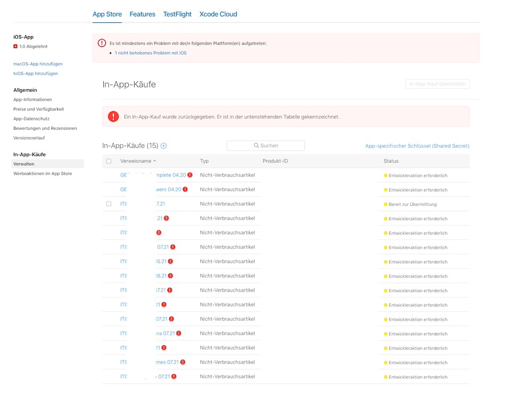Click the outlined alert icon in the top platform problem banner
Image resolution: width=532 pixels, height=406 pixels.
coord(102,43)
